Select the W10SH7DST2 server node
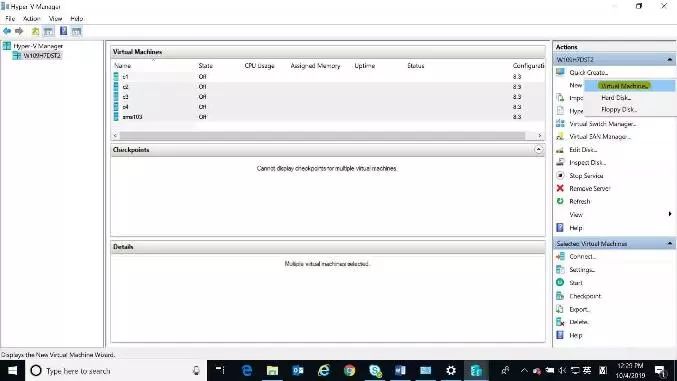 point(42,56)
